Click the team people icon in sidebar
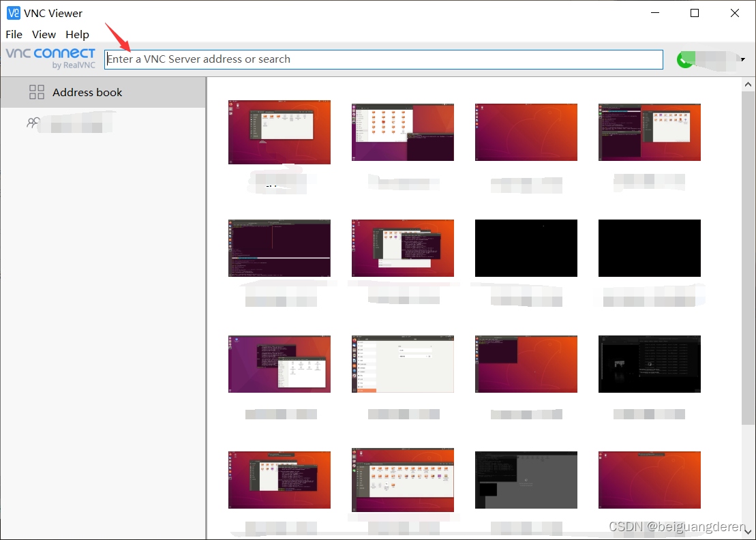This screenshot has width=756, height=540. pos(33,123)
